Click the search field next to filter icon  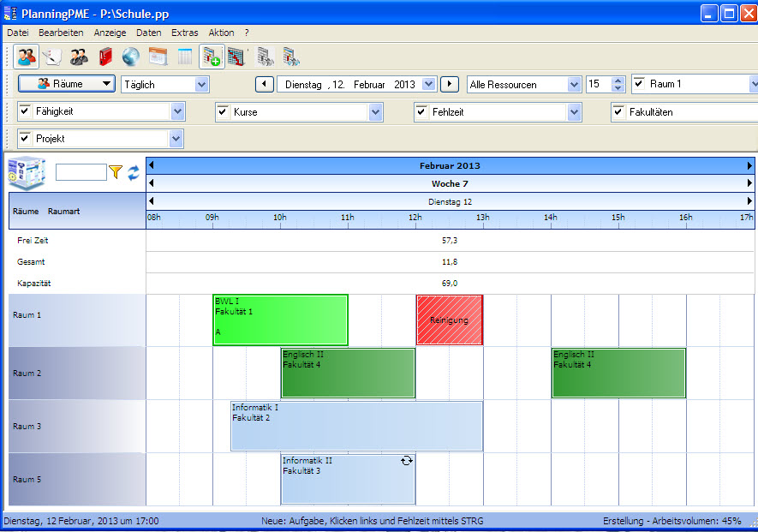[x=81, y=173]
